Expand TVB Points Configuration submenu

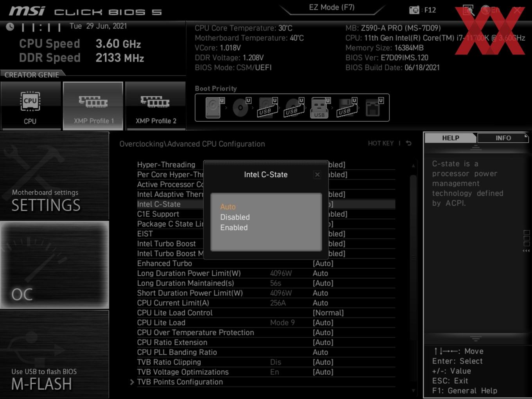[180, 382]
